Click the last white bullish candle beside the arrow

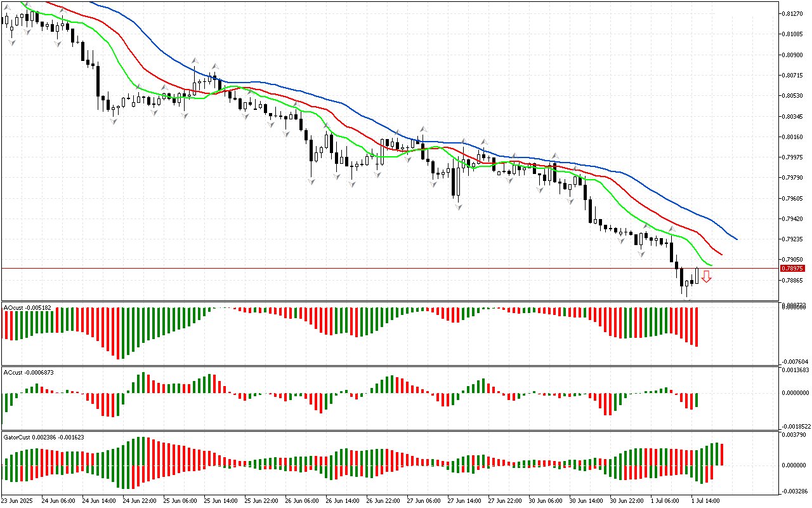(x=697, y=275)
